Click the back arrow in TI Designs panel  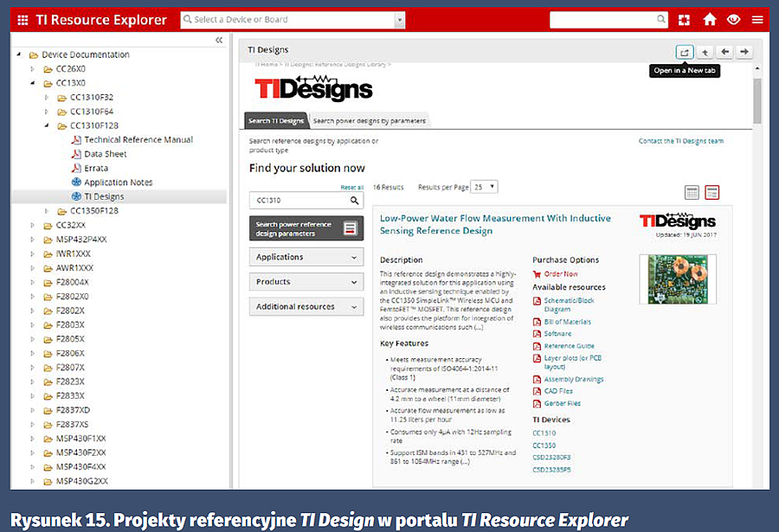tap(725, 52)
